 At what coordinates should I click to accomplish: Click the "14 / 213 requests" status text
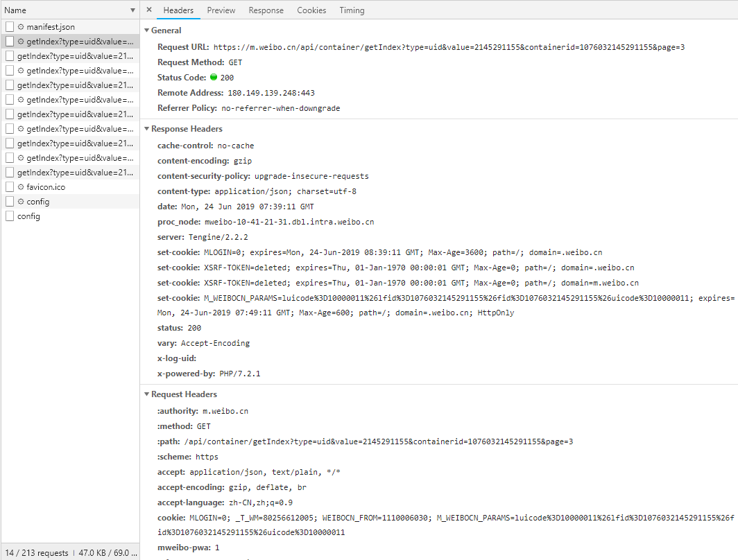[x=36, y=552]
